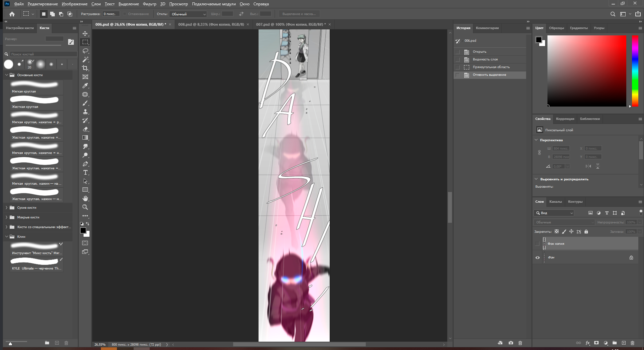Screen dimensions: 644x350
Task: Toggle history brush source for Открыть state
Action: tap(458, 52)
